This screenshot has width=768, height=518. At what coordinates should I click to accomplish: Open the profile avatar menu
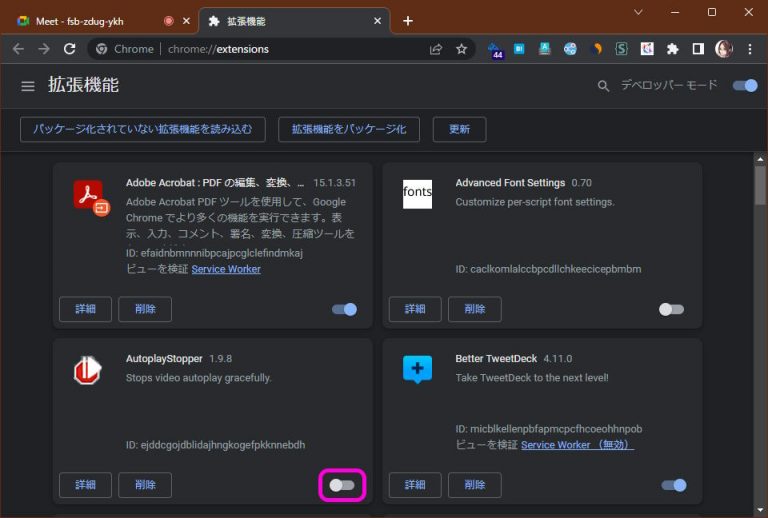coord(724,48)
